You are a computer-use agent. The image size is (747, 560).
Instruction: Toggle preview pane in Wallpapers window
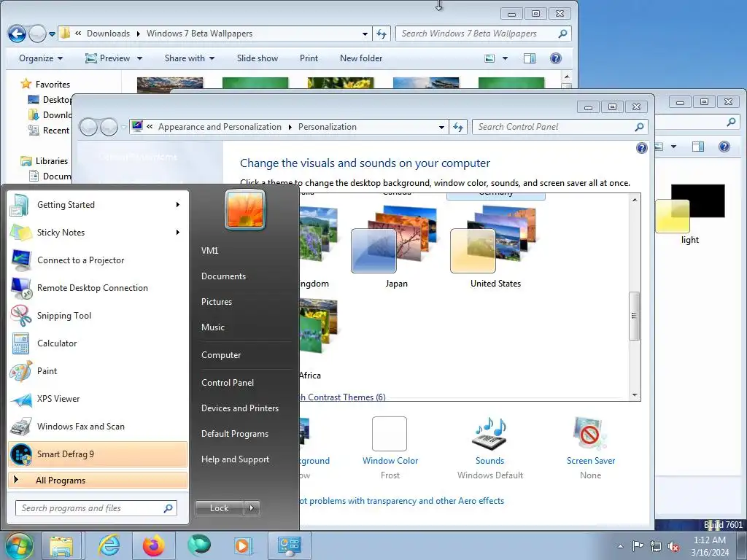tap(530, 58)
